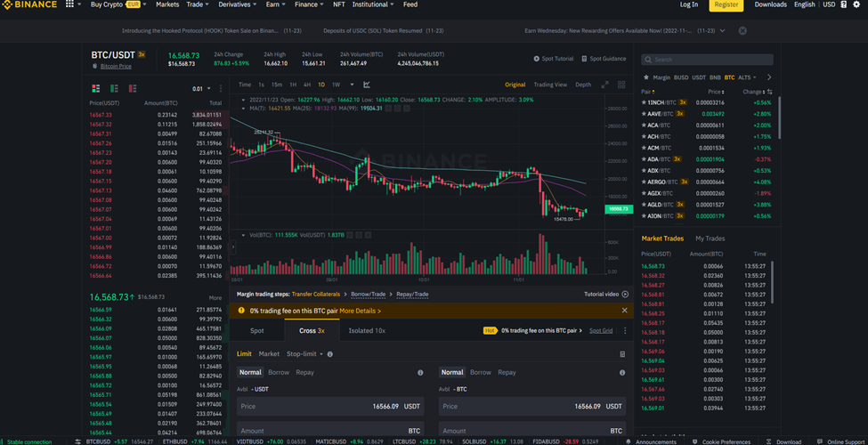This screenshot has height=445, width=868.
Task: Open Spot Tutorial
Action: (554, 59)
